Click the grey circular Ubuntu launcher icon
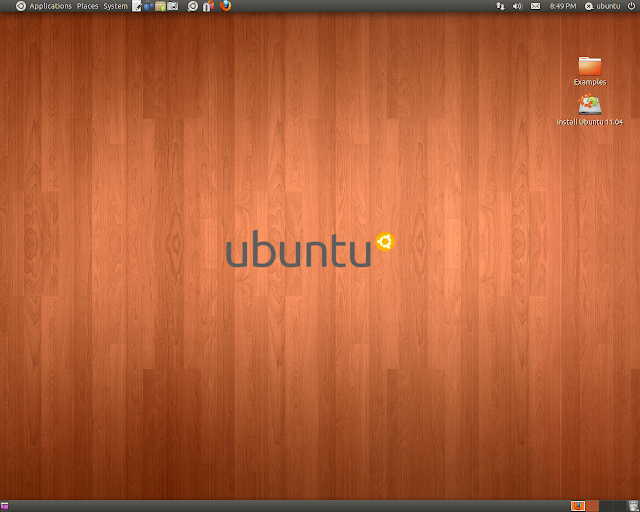The image size is (640, 512). coord(192,6)
